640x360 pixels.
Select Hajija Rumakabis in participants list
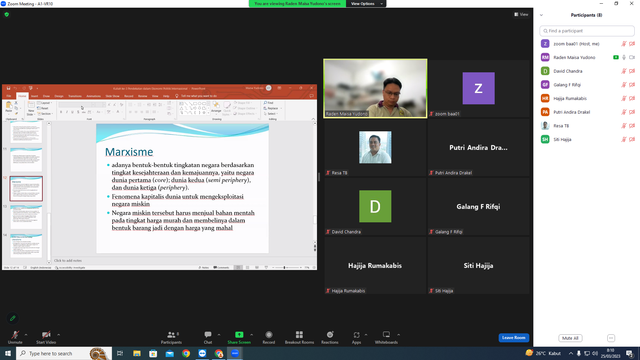pyautogui.click(x=587, y=98)
